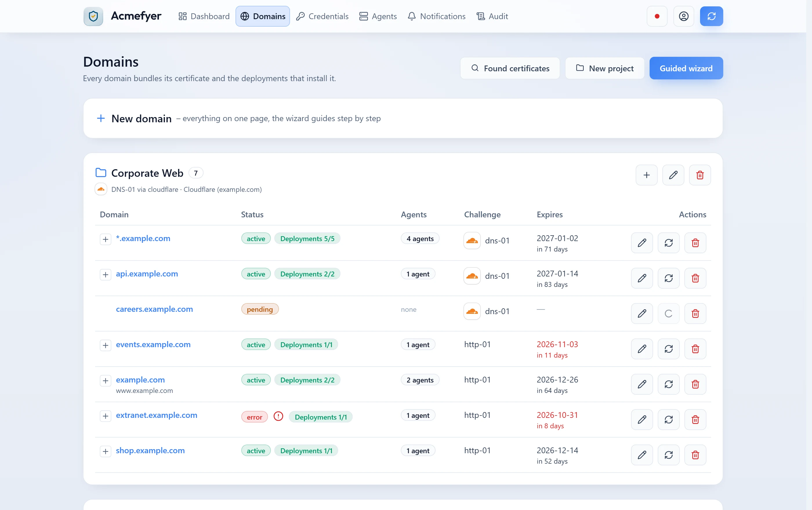The image size is (812, 510).
Task: Open the Notifications tab
Action: [436, 16]
